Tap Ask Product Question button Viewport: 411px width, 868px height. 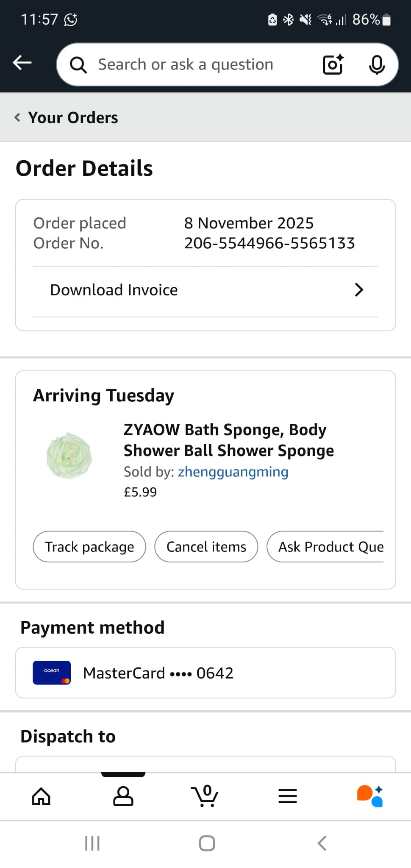point(326,547)
